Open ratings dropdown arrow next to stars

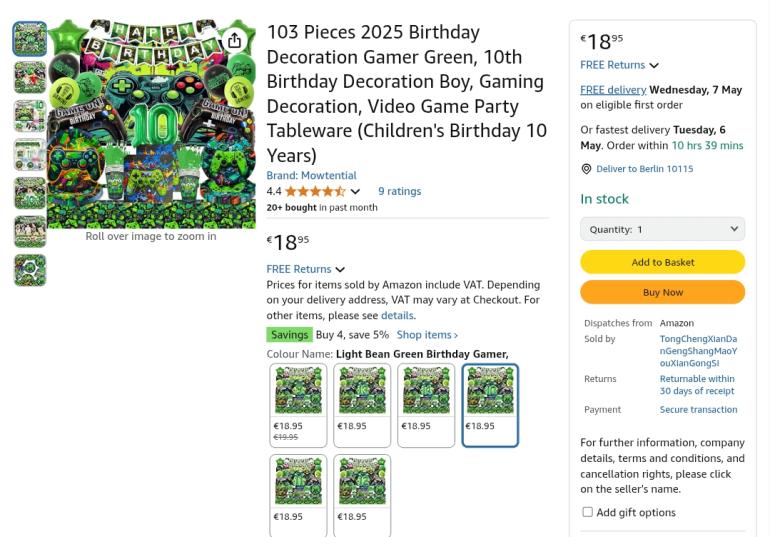tap(356, 191)
